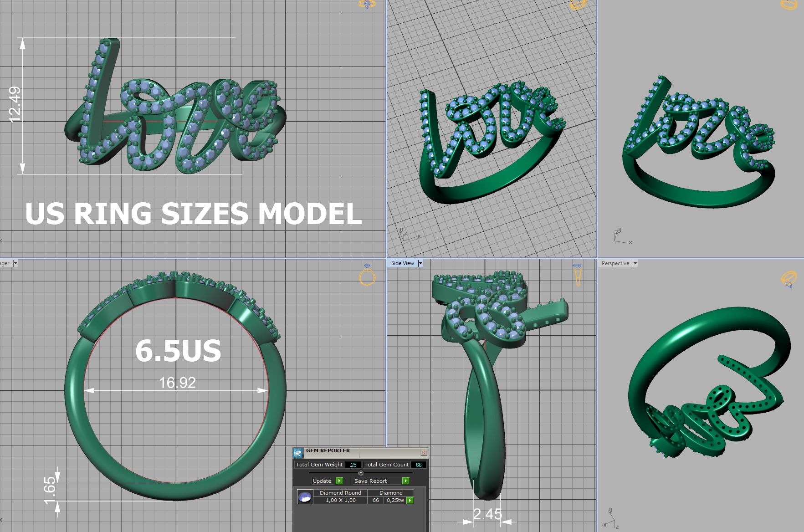
Task: Click the Total Gem Weight value field
Action: pyautogui.click(x=353, y=465)
